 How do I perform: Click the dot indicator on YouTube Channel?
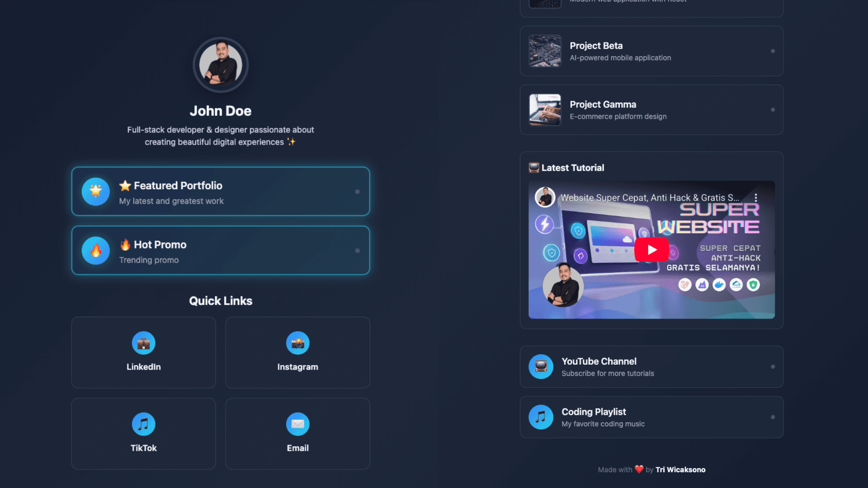[773, 366]
